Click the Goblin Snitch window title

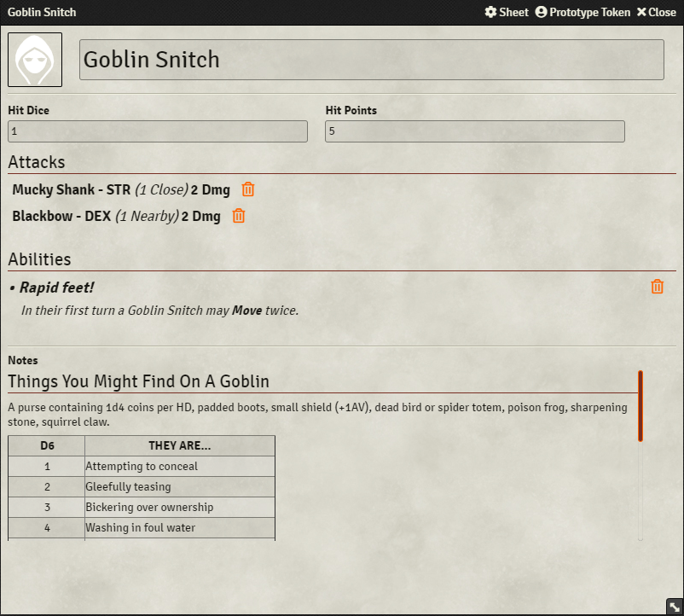[42, 12]
